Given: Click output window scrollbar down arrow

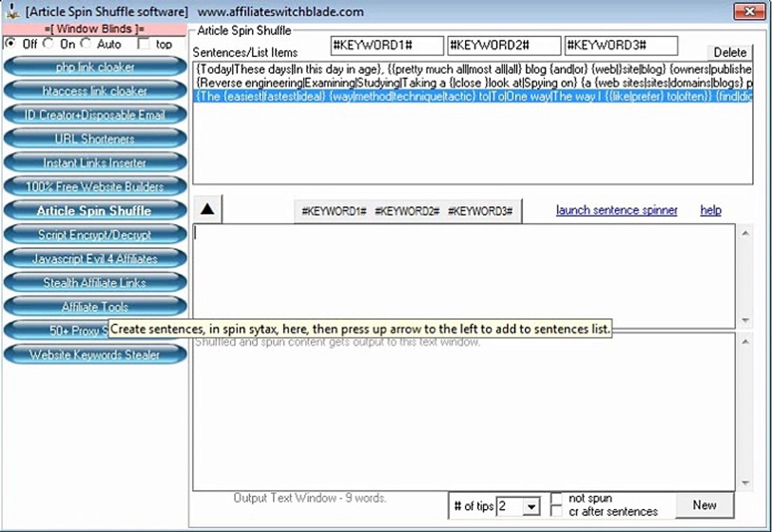Looking at the screenshot, I should [745, 482].
